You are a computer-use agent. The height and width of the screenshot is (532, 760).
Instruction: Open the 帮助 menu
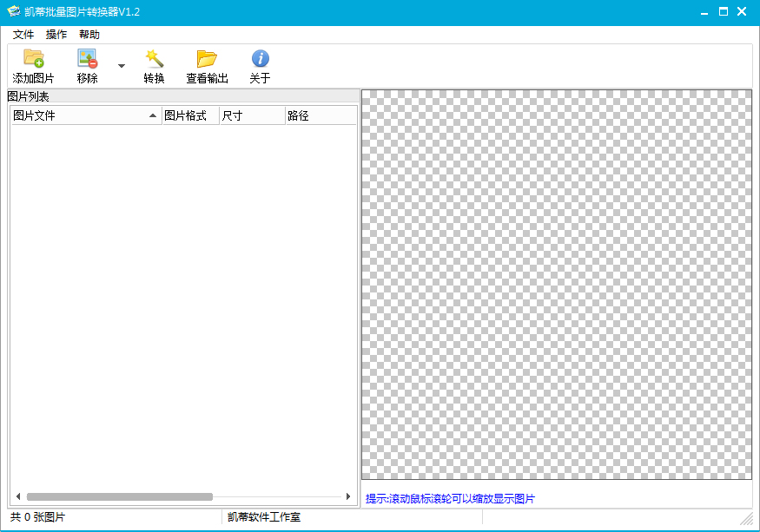[x=89, y=35]
